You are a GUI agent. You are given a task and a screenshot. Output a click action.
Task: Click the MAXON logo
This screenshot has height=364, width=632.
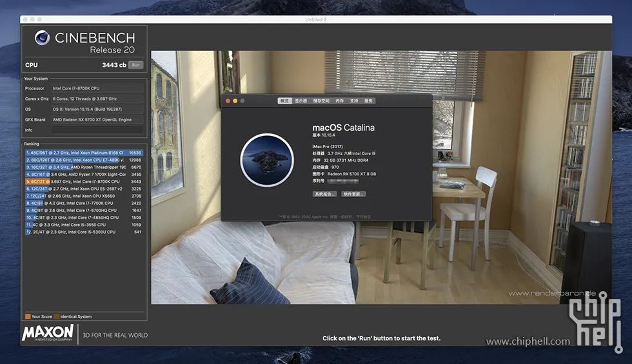click(48, 334)
